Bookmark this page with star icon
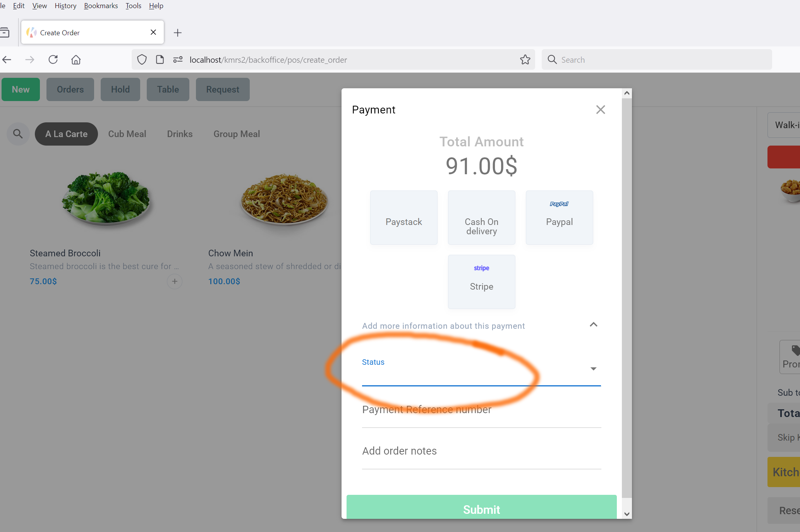Screen dimensions: 800x532 click(525, 60)
